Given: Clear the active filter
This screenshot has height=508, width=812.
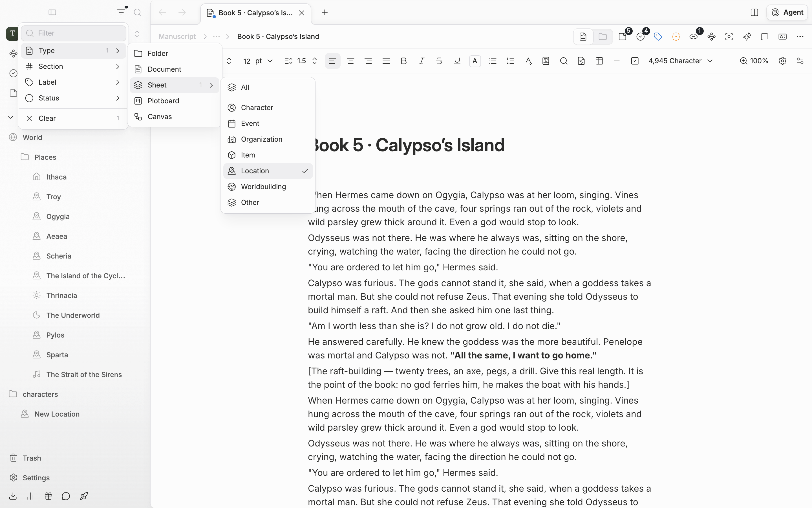Looking at the screenshot, I should [74, 118].
